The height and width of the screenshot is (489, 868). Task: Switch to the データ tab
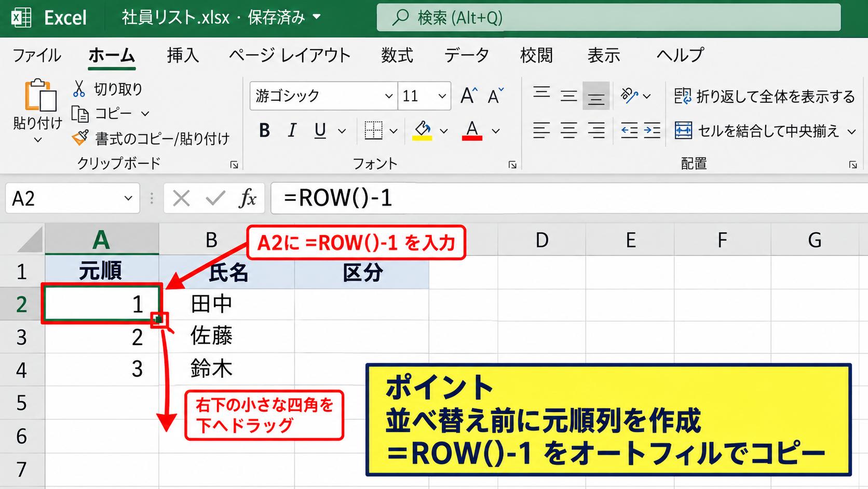(467, 55)
